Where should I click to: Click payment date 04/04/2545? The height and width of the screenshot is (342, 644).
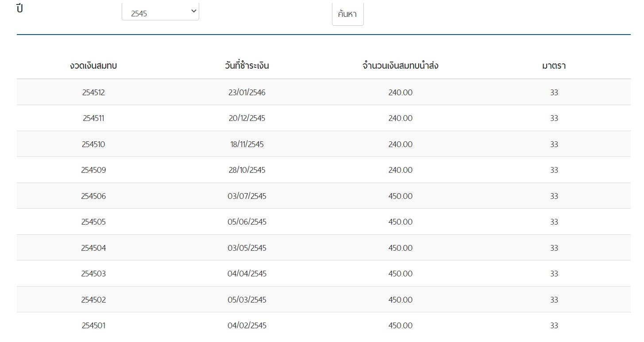click(x=247, y=274)
